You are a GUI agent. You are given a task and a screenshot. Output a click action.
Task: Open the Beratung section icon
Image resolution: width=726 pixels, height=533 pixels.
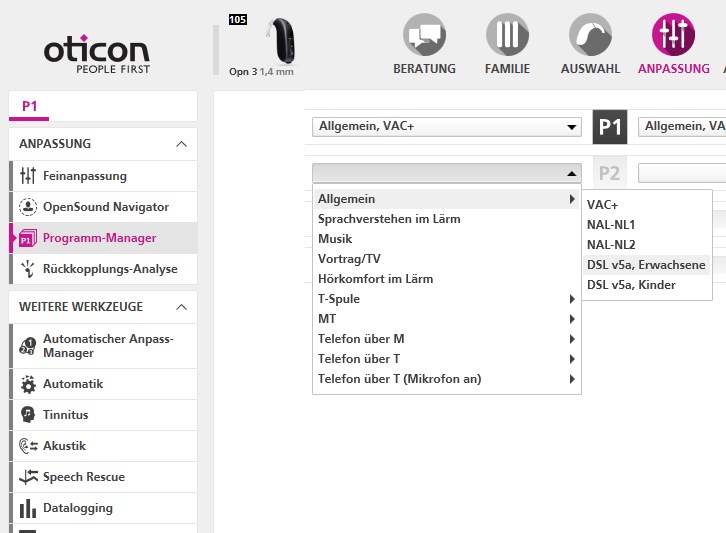424,35
